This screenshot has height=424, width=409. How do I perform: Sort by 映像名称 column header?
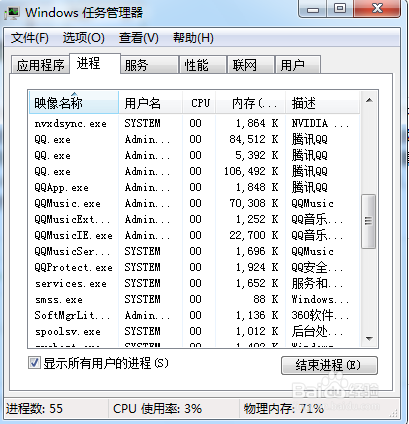click(74, 103)
